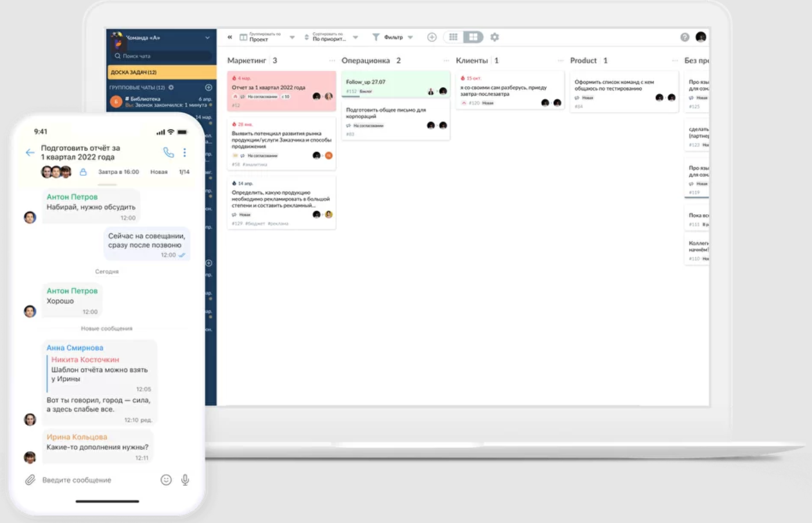Open the Библиотека group chat
Viewport: 812px width, 523px height.
coord(161,102)
